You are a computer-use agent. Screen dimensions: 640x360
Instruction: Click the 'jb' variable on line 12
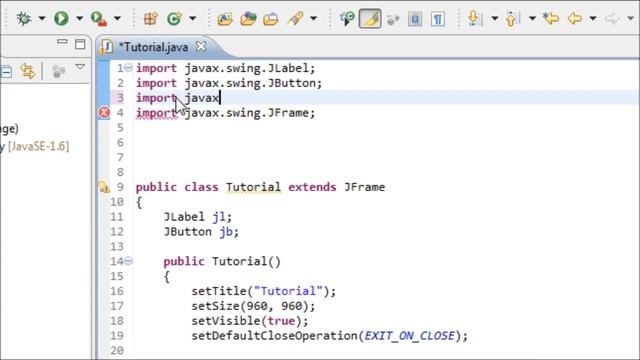tap(225, 231)
